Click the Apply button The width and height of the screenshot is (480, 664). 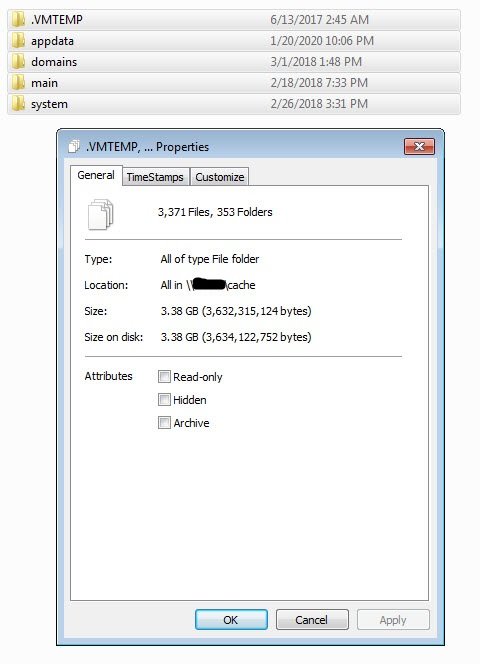[393, 620]
